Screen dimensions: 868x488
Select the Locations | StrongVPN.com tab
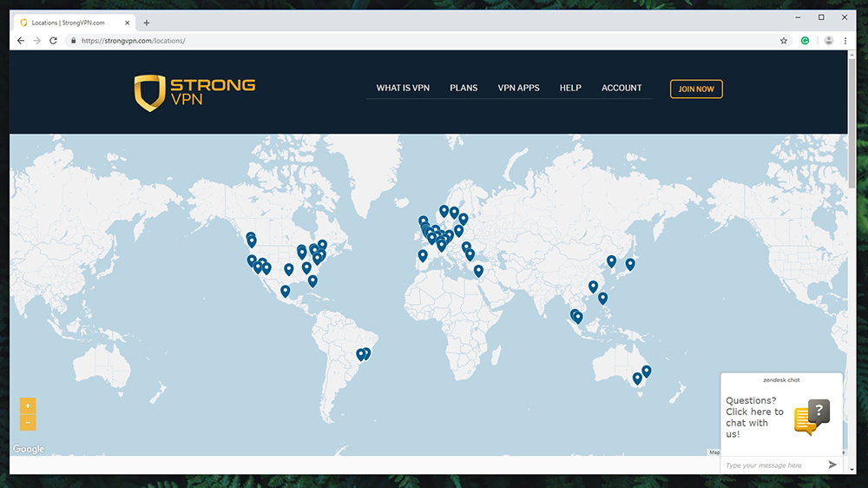pyautogui.click(x=75, y=23)
